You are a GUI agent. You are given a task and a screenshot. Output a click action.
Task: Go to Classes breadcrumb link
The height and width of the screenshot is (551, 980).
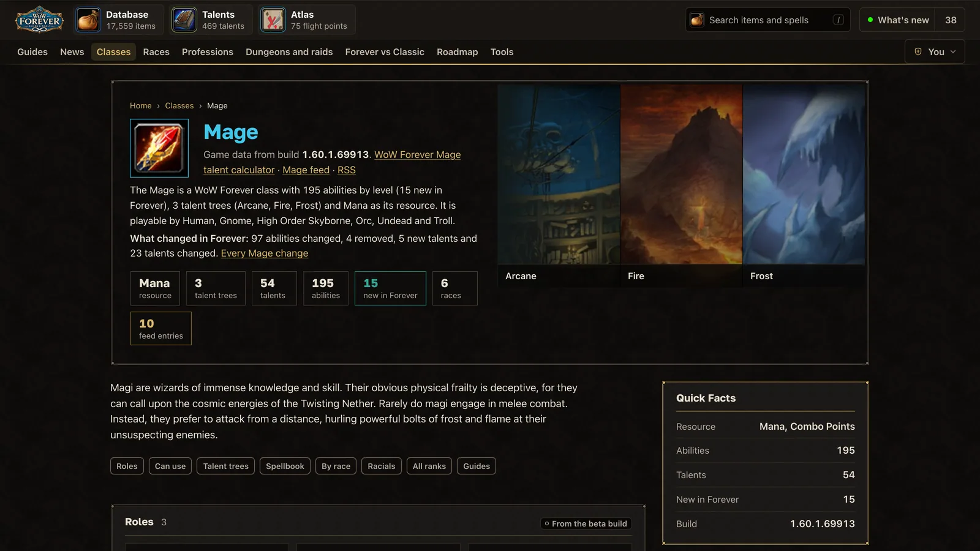[179, 106]
